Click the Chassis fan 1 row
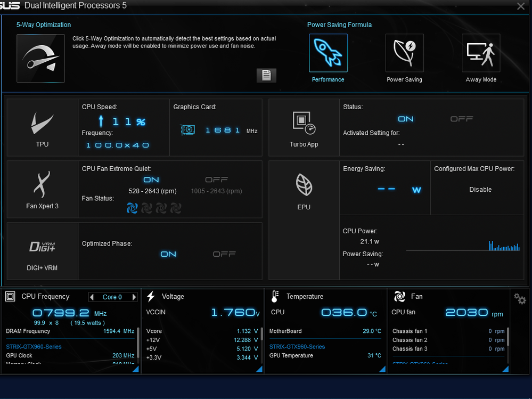This screenshot has width=532, height=399. [448, 331]
